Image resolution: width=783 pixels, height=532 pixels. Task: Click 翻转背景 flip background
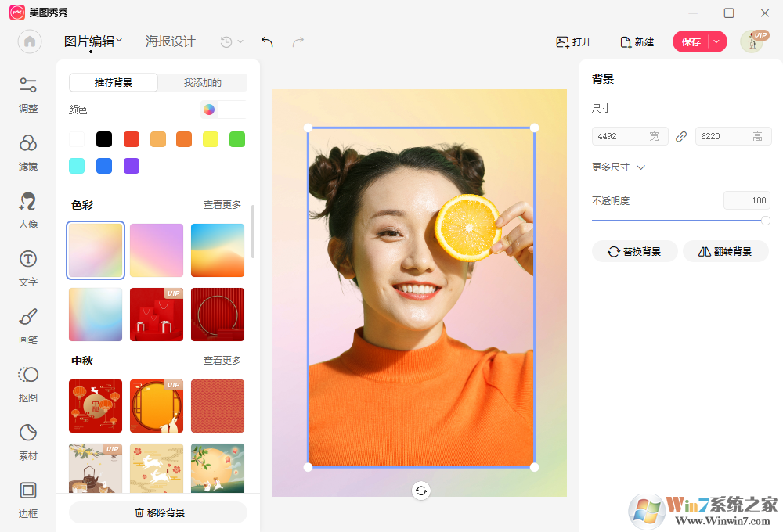(725, 252)
